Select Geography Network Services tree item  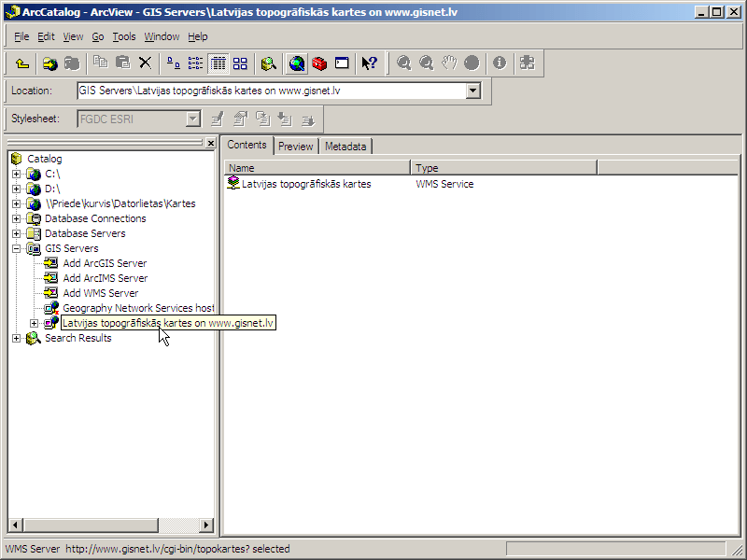(138, 308)
